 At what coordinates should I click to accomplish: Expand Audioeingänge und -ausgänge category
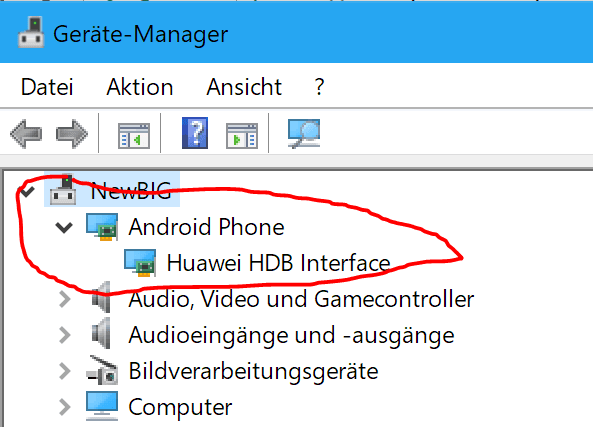tap(65, 335)
